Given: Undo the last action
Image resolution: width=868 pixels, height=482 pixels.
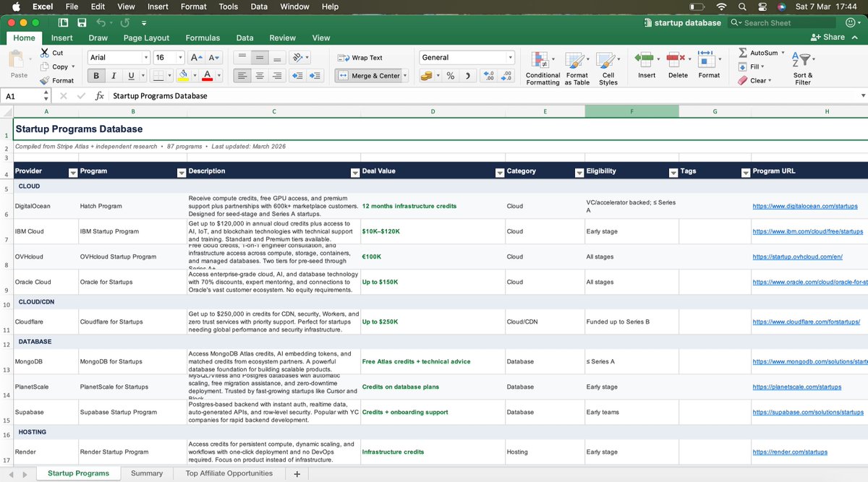Looking at the screenshot, I should [101, 23].
